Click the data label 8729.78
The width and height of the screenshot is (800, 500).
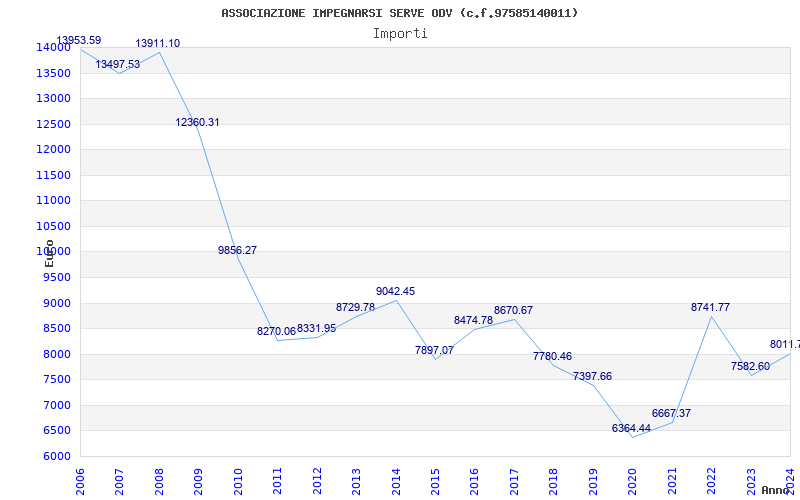355,308
